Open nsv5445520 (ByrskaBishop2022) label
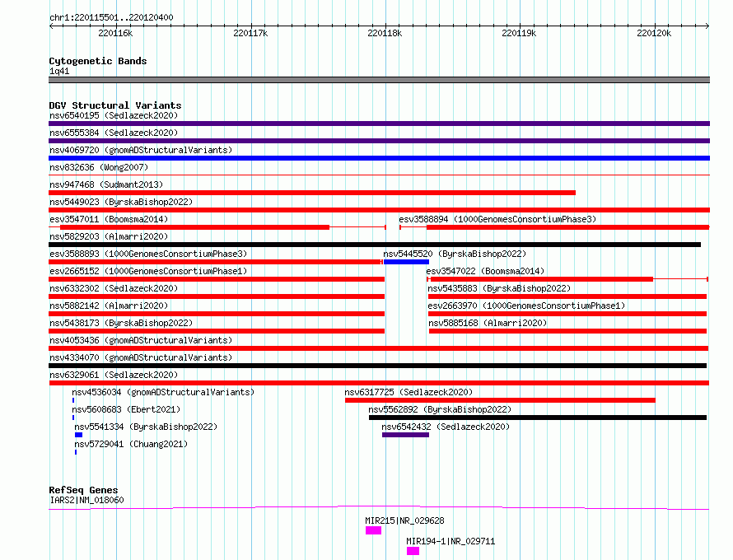 coord(455,254)
